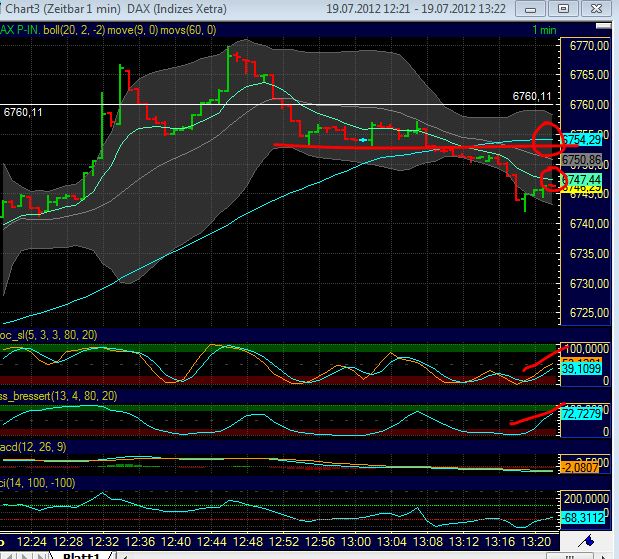
Task: Click the 72,7279 bressert value tag
Action: click(x=581, y=414)
